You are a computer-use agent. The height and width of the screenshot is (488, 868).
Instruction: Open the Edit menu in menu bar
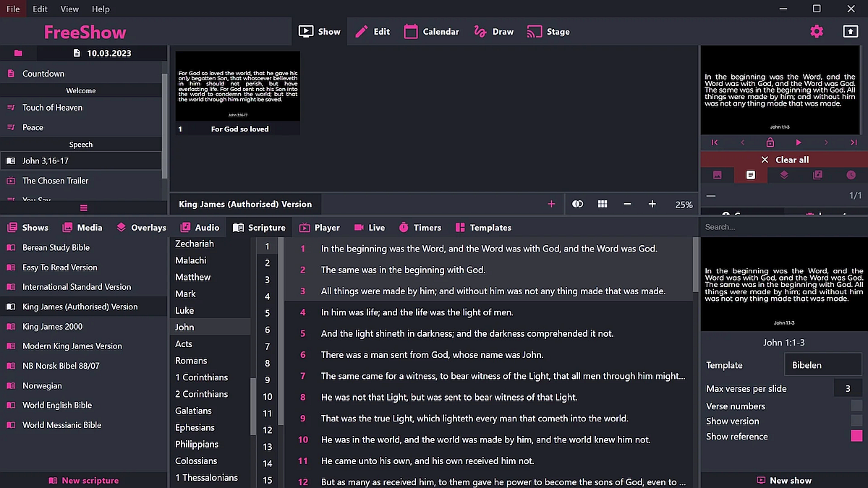pyautogui.click(x=41, y=9)
